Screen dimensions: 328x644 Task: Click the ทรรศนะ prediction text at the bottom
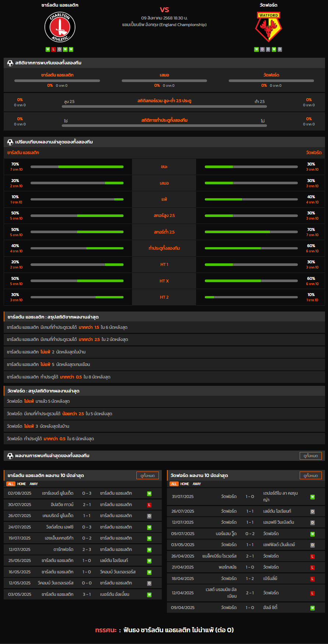tap(164, 630)
